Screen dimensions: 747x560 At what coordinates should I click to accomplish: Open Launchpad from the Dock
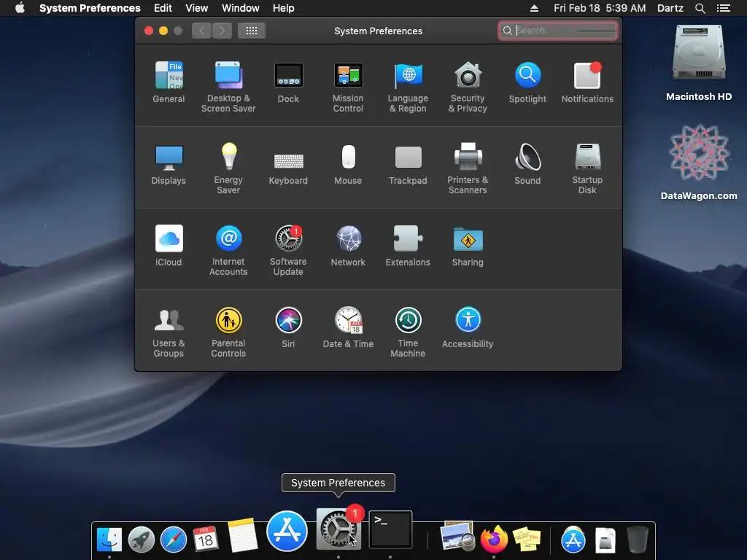point(142,540)
